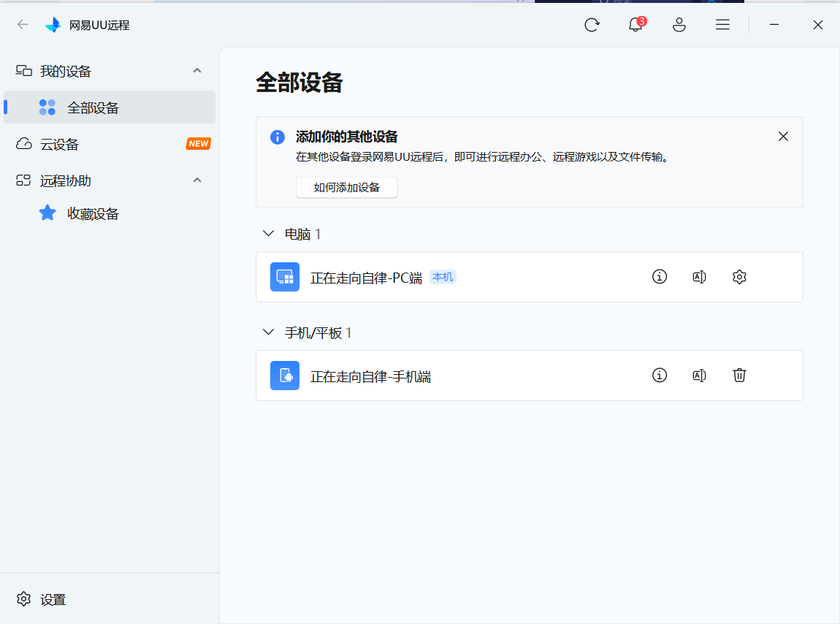Refresh the device list

coord(592,25)
